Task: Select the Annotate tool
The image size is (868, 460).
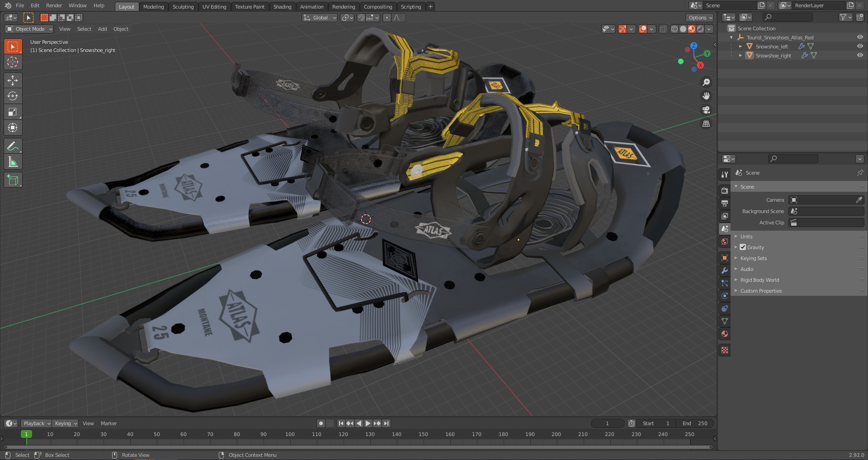Action: pyautogui.click(x=13, y=146)
